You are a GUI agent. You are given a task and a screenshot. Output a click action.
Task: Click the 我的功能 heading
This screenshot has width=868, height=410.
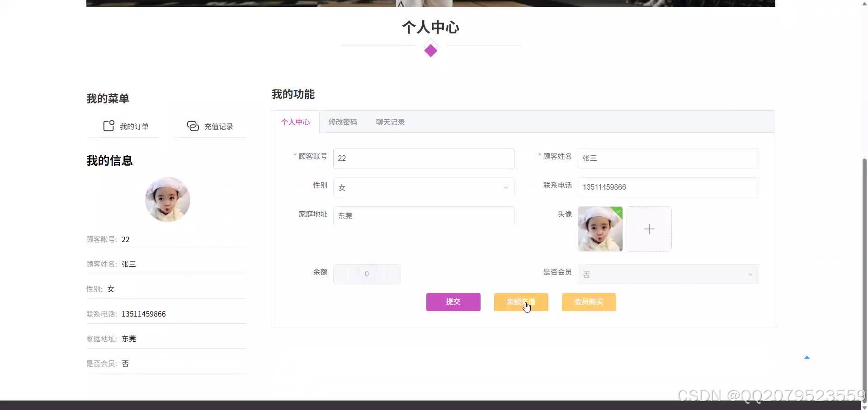pos(293,94)
